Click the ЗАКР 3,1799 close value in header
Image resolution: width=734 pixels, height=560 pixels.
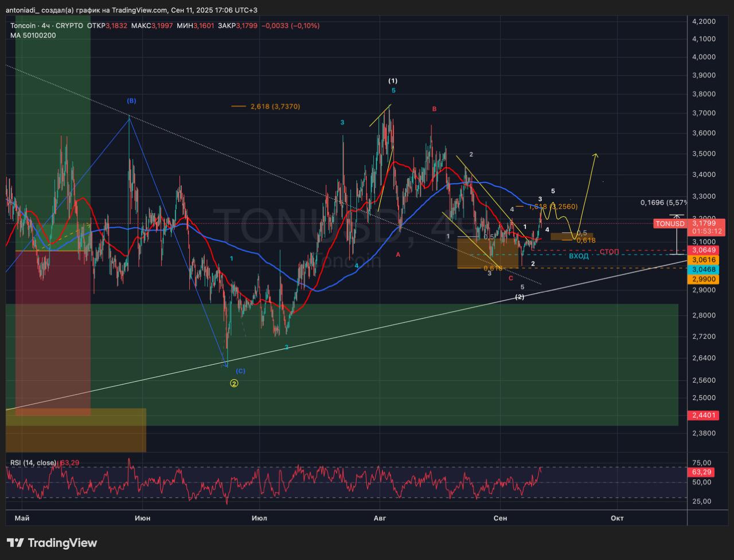[x=237, y=26]
